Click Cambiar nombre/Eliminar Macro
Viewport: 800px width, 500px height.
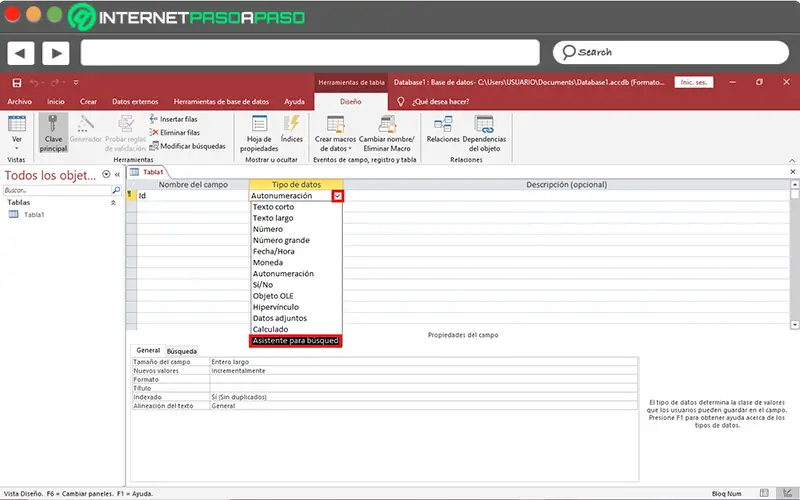(x=387, y=133)
